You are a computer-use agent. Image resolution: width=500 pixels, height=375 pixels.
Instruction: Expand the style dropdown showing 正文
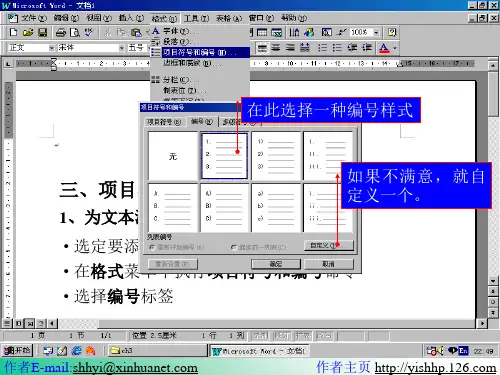pos(51,48)
